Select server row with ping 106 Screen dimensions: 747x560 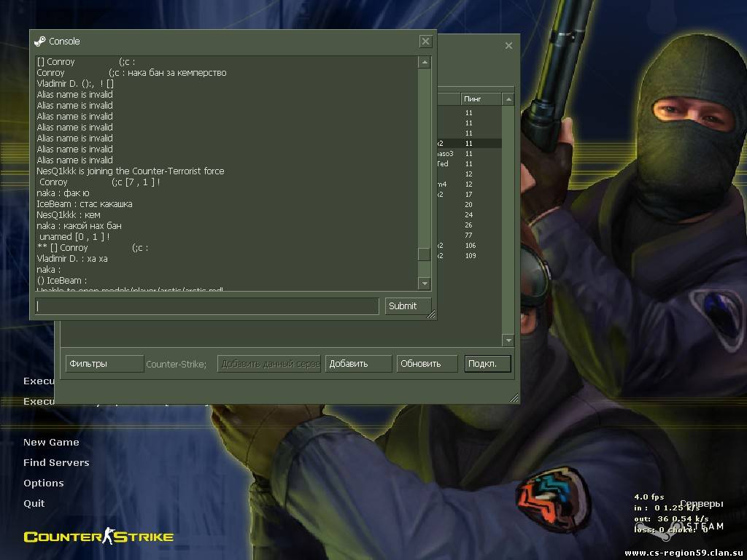tap(469, 246)
